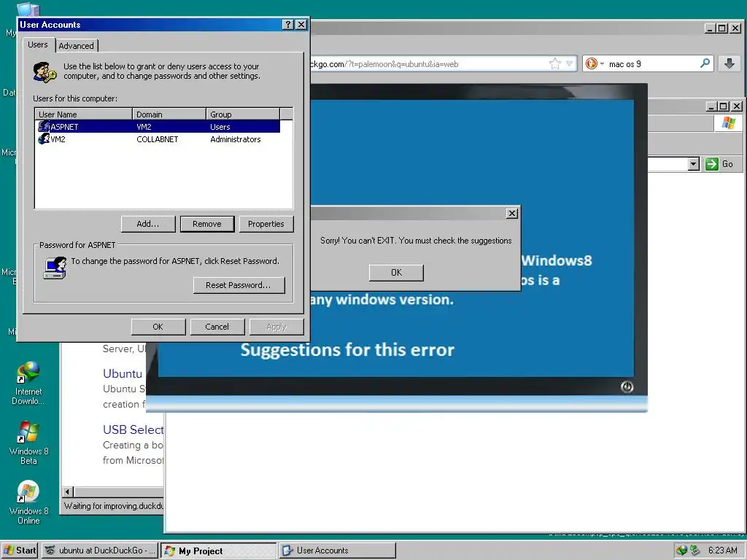Click the taskbar clock showing 6:23 AM
747x560 pixels.
(x=722, y=551)
